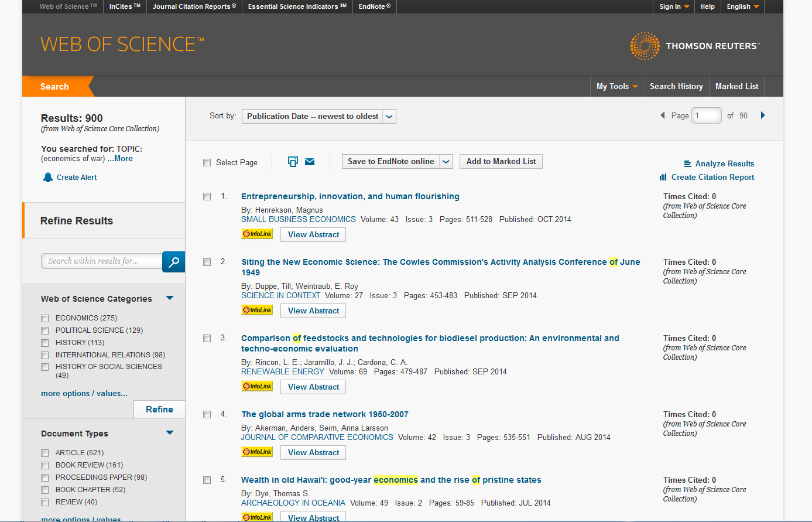Viewport: 812px width, 522px height.
Task: Enable the Select Page checkbox
Action: coord(207,163)
